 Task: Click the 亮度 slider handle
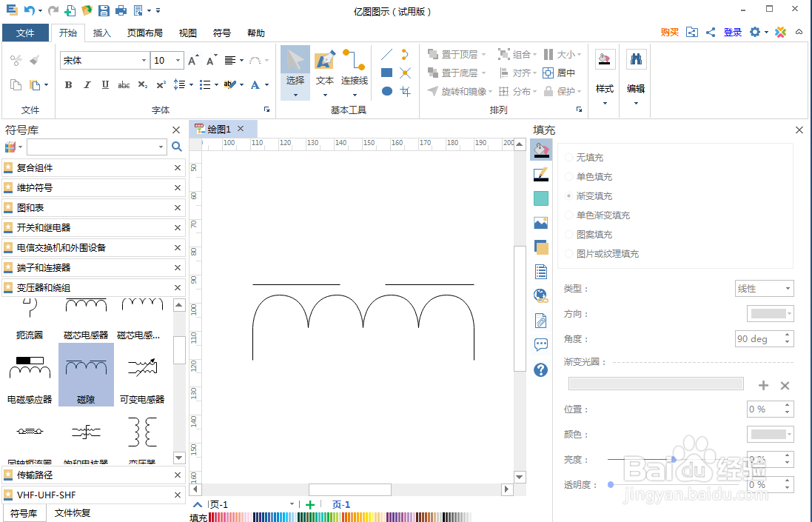click(674, 459)
